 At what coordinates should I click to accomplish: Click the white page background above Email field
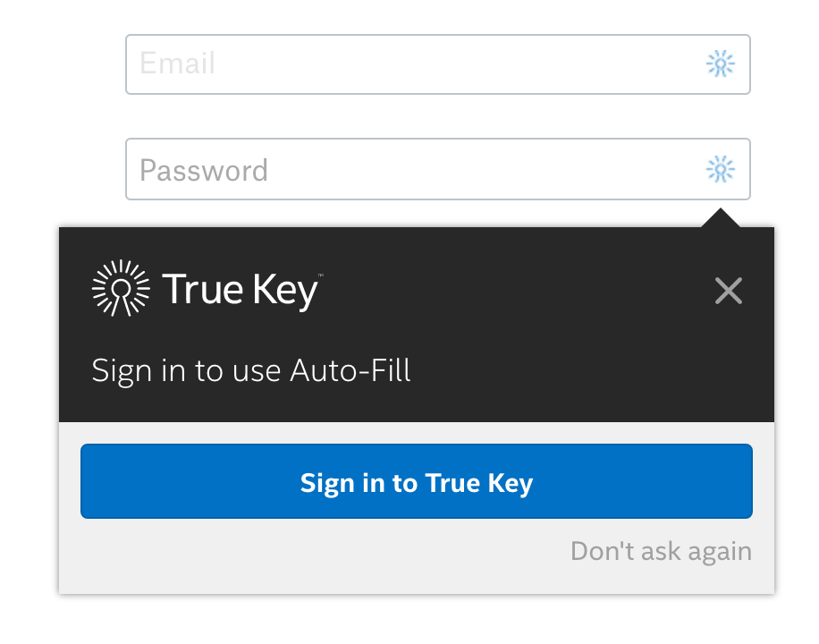[438, 17]
